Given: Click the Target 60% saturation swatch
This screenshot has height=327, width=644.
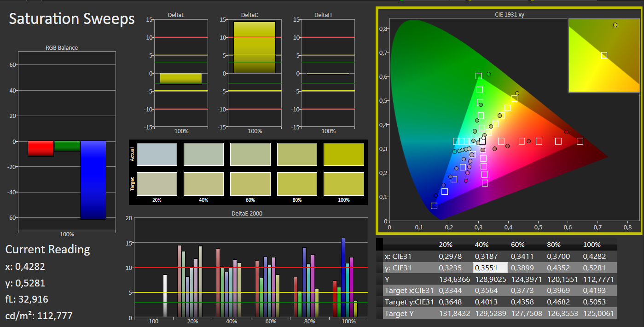Looking at the screenshot, I should tap(250, 184).
